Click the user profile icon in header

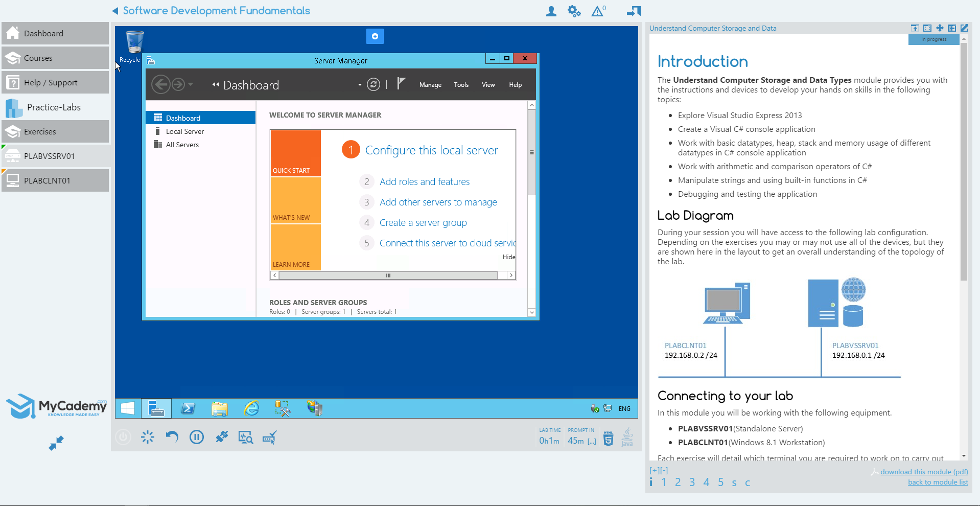(x=551, y=11)
